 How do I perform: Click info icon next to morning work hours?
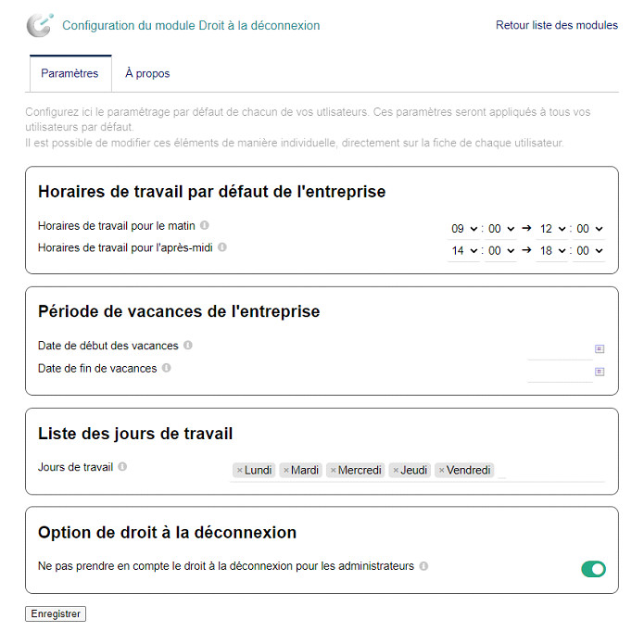pos(205,225)
